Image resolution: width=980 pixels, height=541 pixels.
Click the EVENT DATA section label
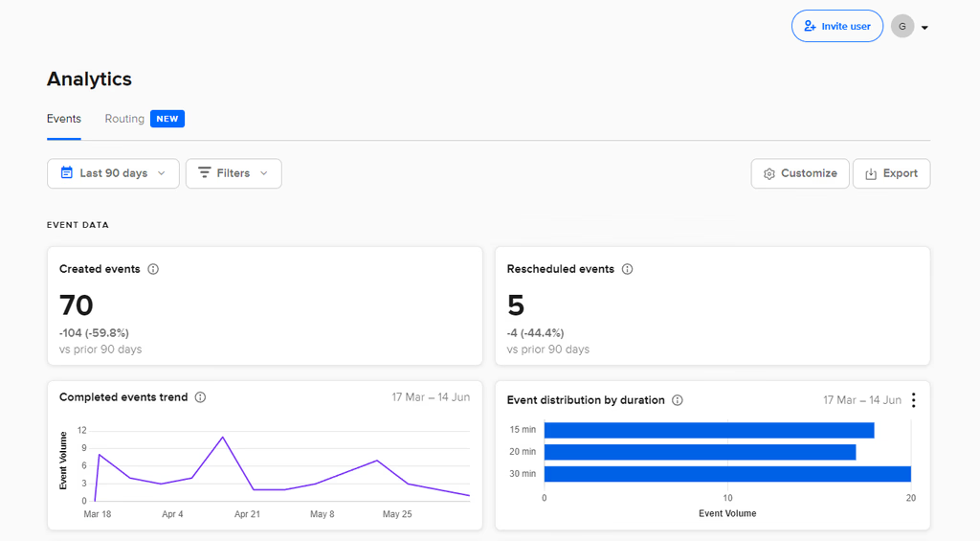point(78,224)
